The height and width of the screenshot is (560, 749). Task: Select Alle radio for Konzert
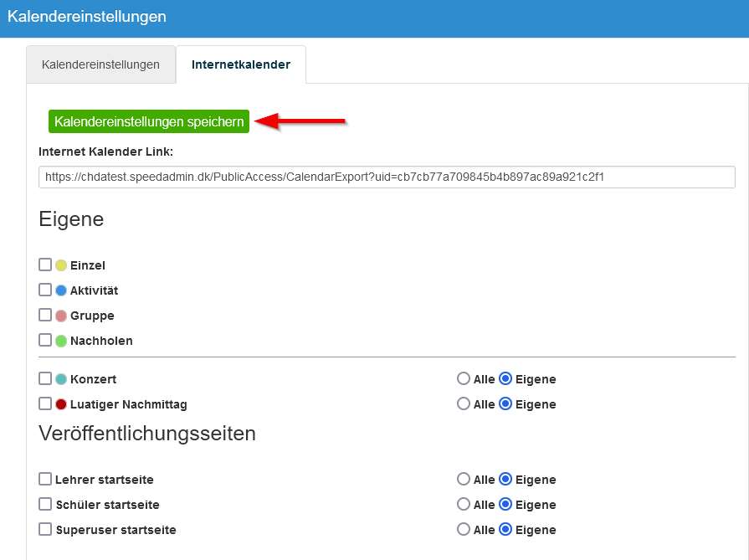(464, 378)
